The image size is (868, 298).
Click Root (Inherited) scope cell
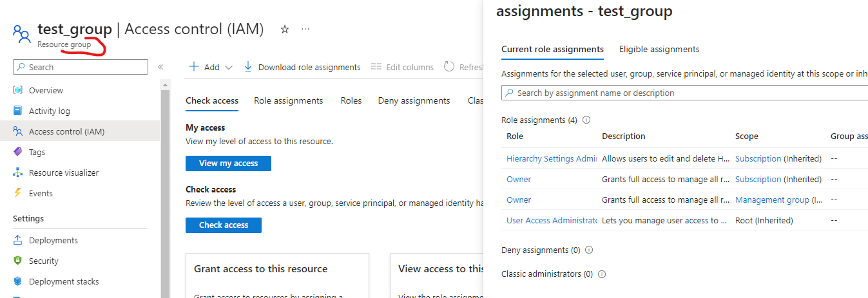[x=764, y=220]
